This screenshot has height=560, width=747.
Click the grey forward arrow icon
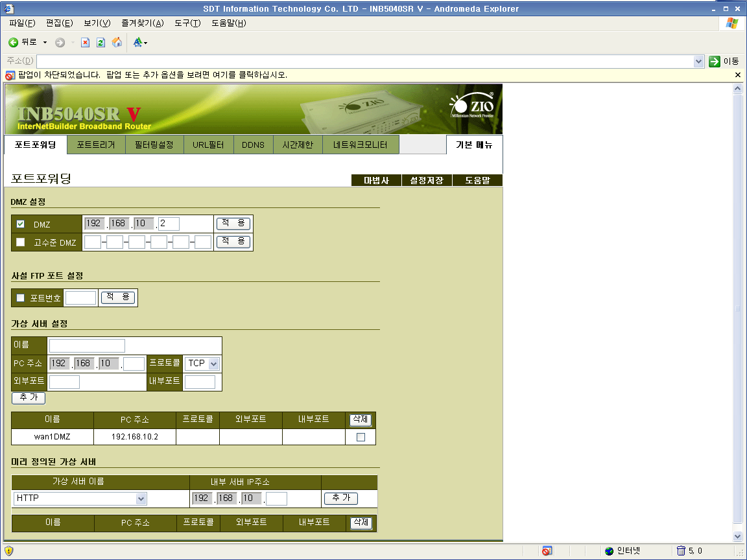[x=60, y=42]
